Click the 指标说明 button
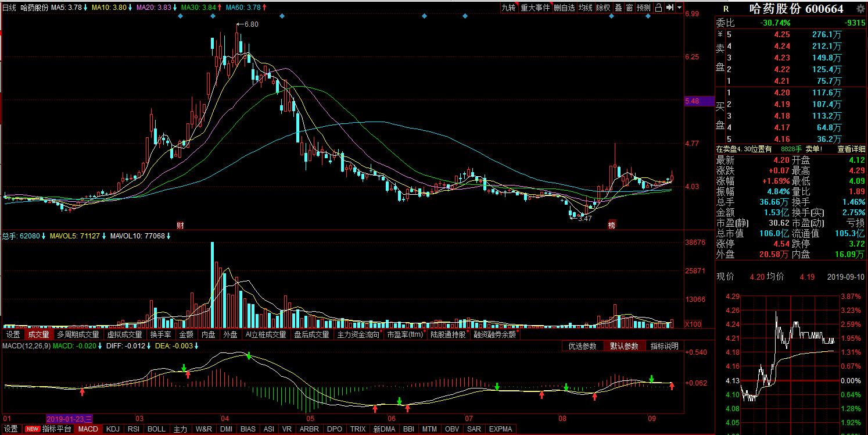Viewport: 868px width, 435px height. point(664,346)
